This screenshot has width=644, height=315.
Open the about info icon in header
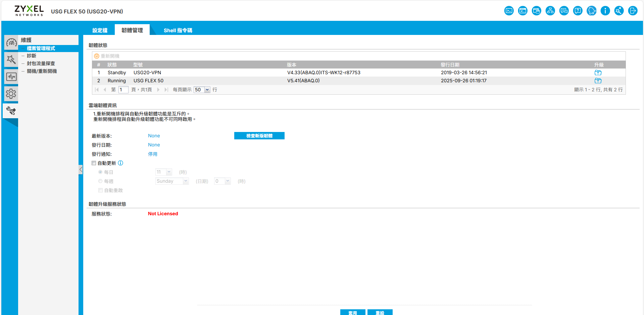[x=605, y=11]
